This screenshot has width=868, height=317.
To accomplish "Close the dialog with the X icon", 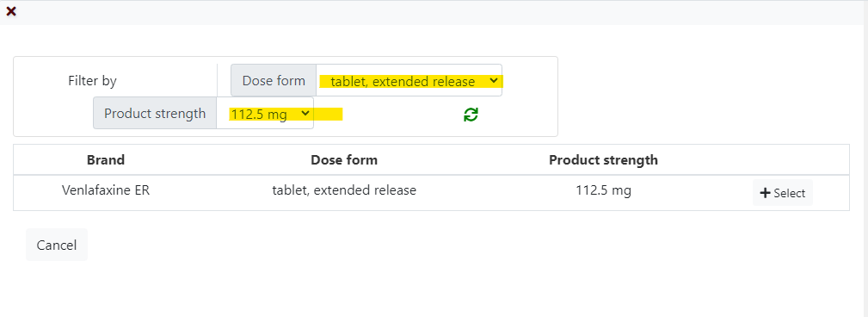I will (x=11, y=11).
